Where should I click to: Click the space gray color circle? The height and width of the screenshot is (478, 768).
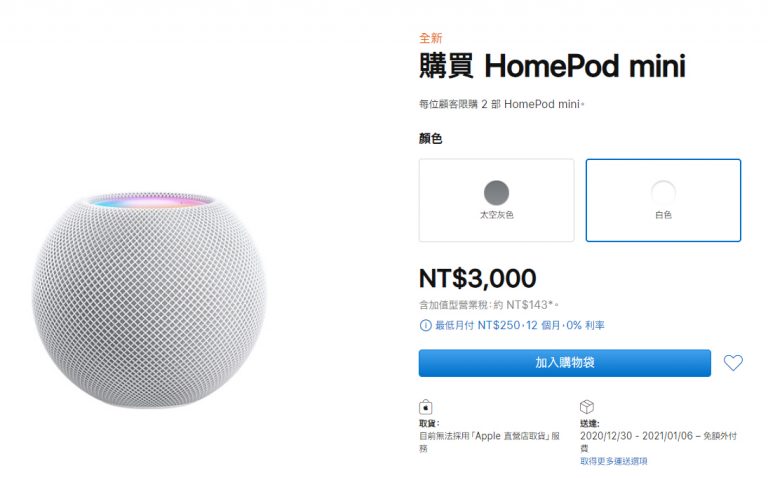(x=496, y=192)
